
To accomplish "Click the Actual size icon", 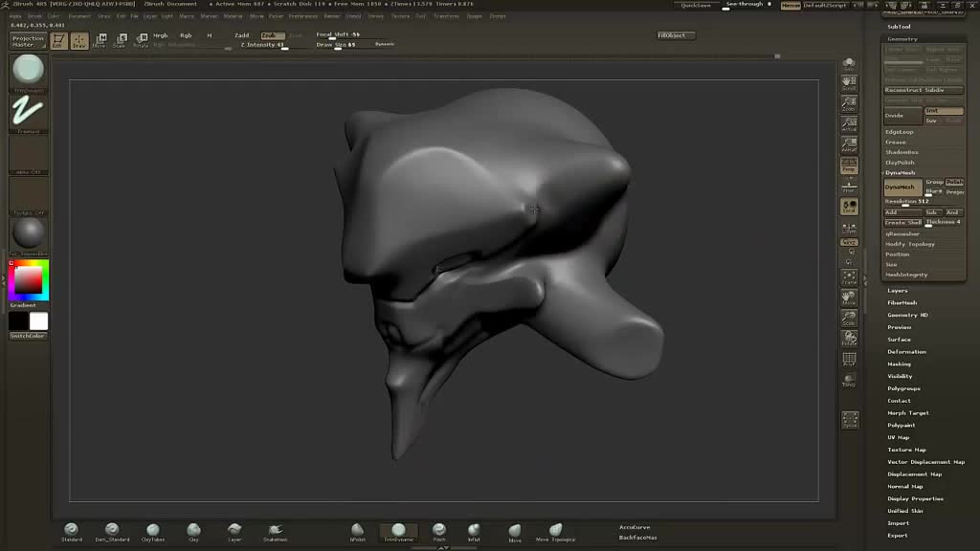I will click(x=849, y=123).
